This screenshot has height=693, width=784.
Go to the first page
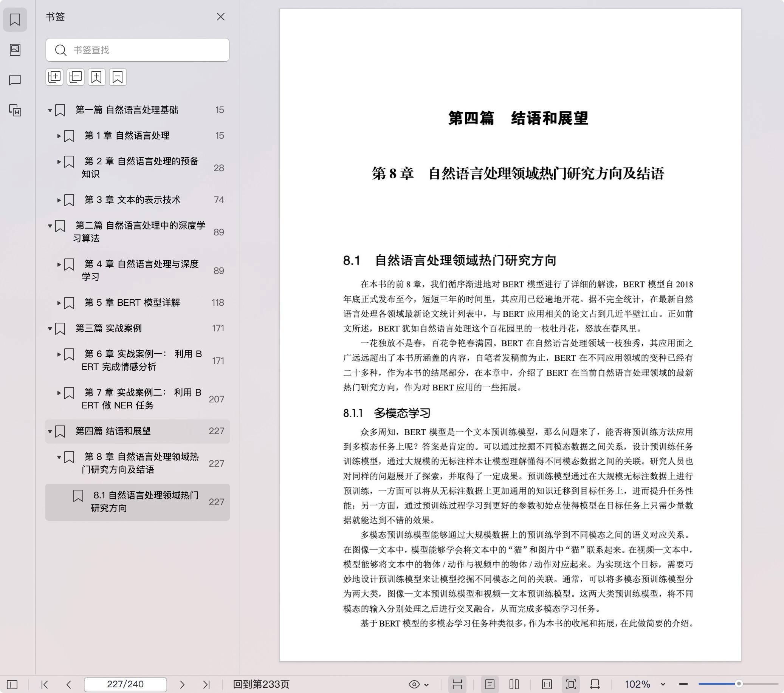click(x=45, y=684)
